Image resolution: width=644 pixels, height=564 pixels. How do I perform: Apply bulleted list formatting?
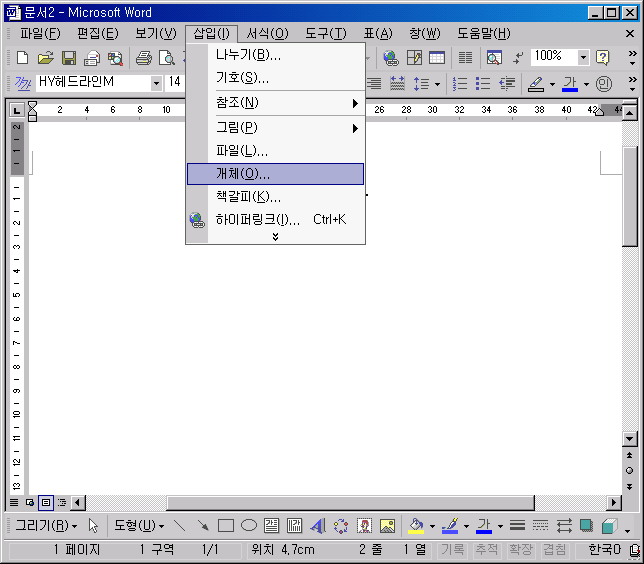click(x=483, y=84)
